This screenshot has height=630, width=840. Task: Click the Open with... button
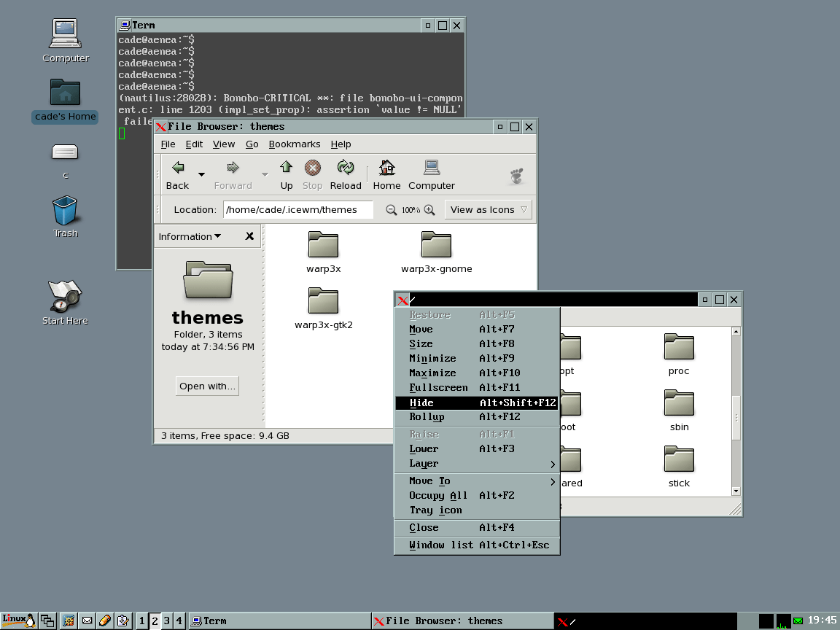click(207, 386)
